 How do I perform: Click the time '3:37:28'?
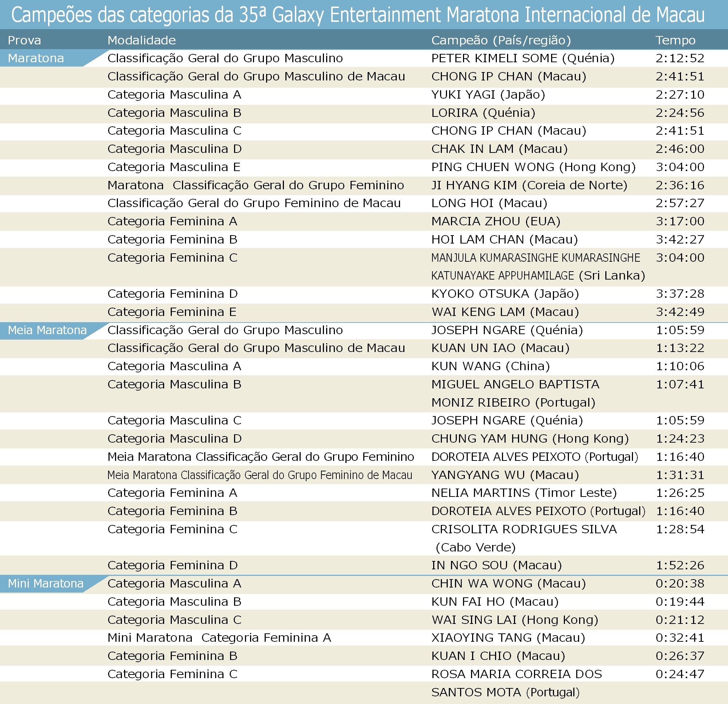[680, 294]
